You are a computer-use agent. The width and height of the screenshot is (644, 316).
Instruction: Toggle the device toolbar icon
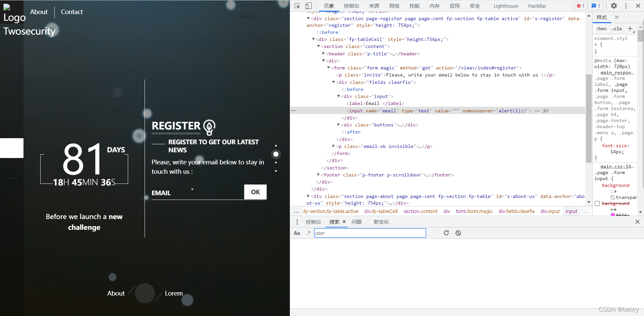(x=309, y=6)
